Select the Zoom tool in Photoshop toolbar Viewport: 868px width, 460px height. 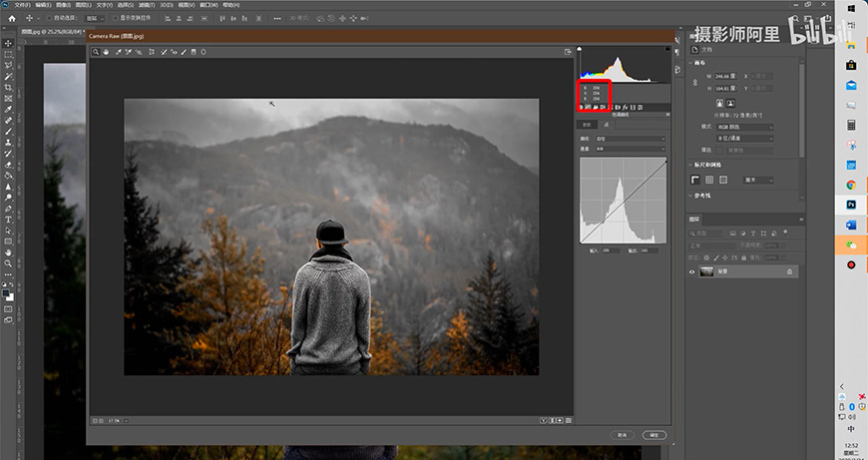8,263
